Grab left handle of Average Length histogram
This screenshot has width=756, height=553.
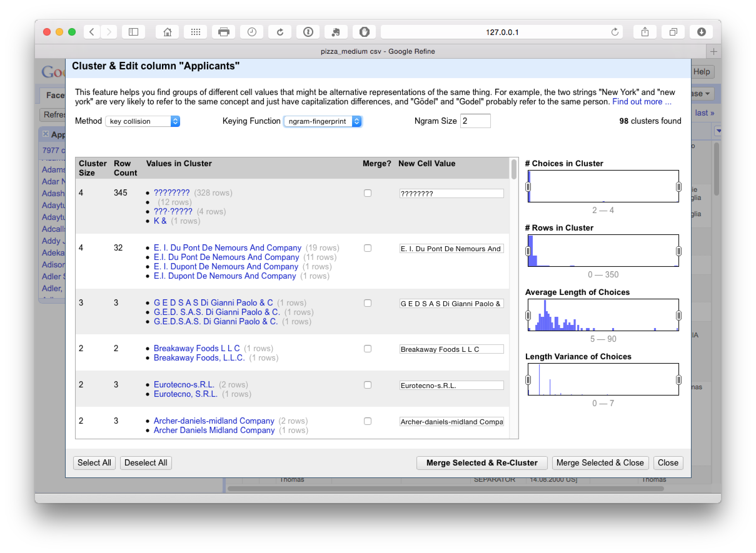pyautogui.click(x=528, y=315)
